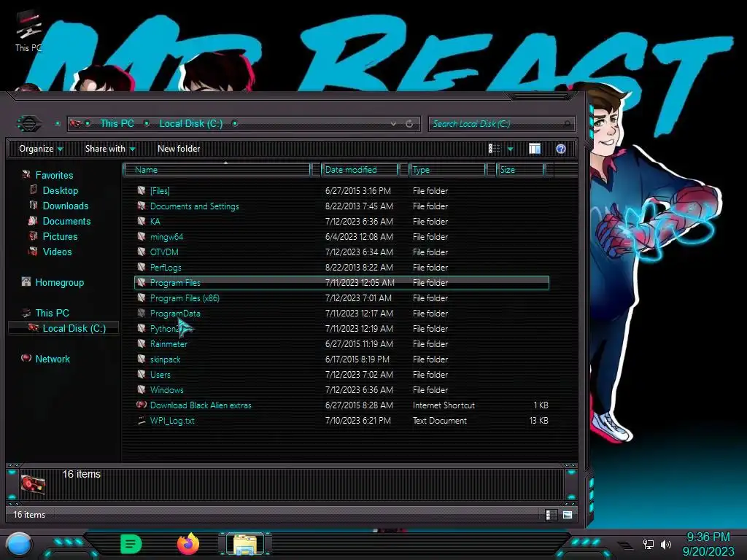Select Network in the navigation pane
The width and height of the screenshot is (747, 560).
click(x=53, y=359)
